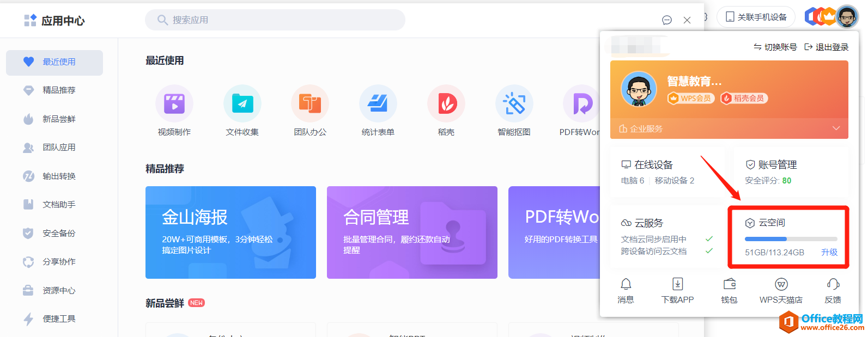Expand the 企业服务 chevron
The image size is (868, 337).
tap(836, 128)
